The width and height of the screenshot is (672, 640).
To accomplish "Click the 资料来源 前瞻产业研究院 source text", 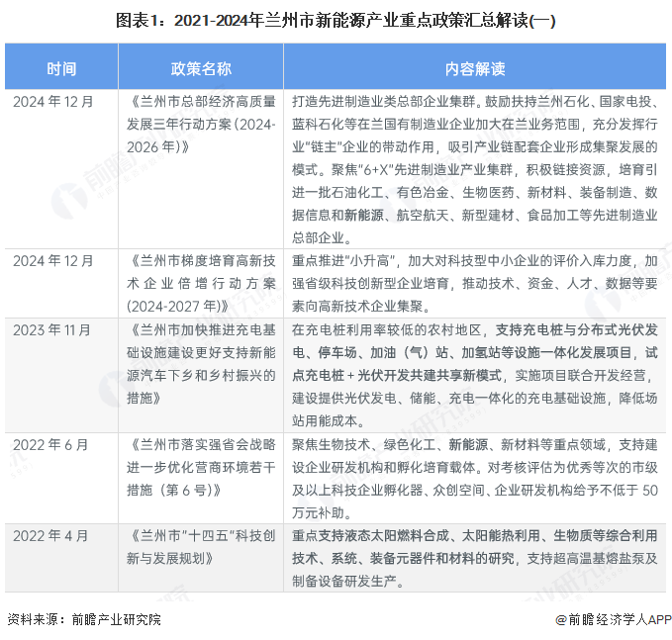I will (83, 620).
